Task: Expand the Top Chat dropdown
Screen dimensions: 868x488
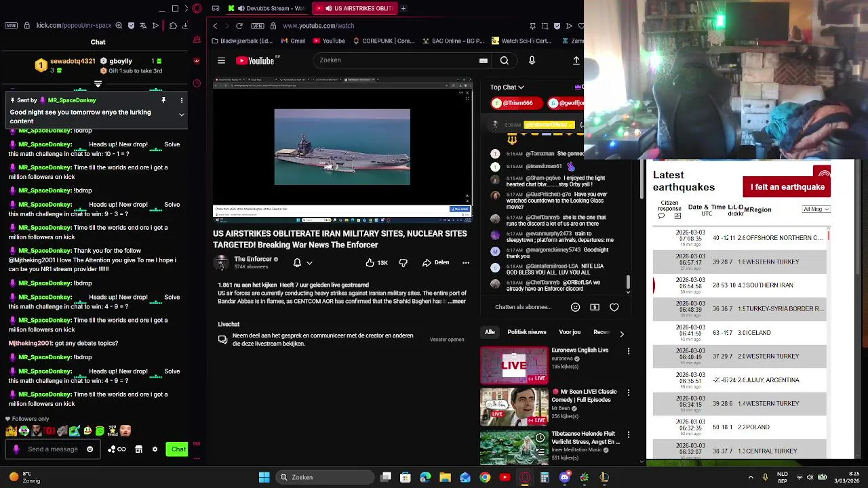Action: [507, 87]
